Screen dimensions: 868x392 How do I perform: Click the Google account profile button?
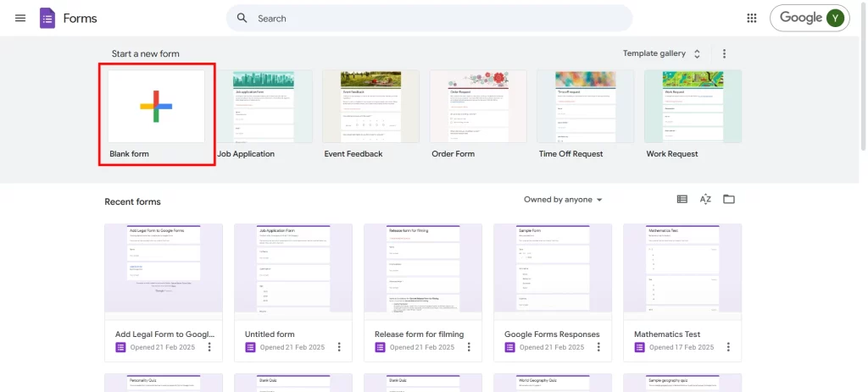click(x=811, y=18)
